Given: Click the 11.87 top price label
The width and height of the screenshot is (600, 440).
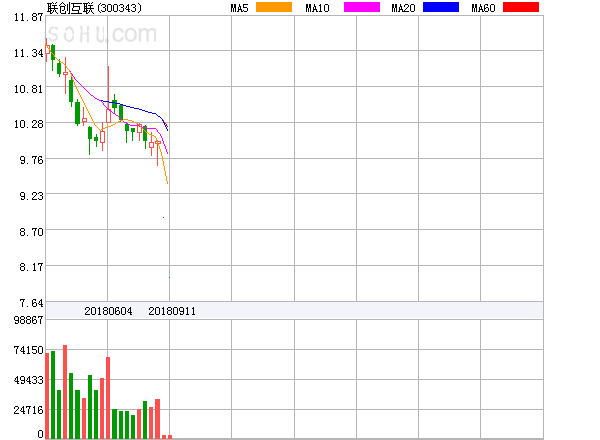Looking at the screenshot, I should click(x=21, y=17).
